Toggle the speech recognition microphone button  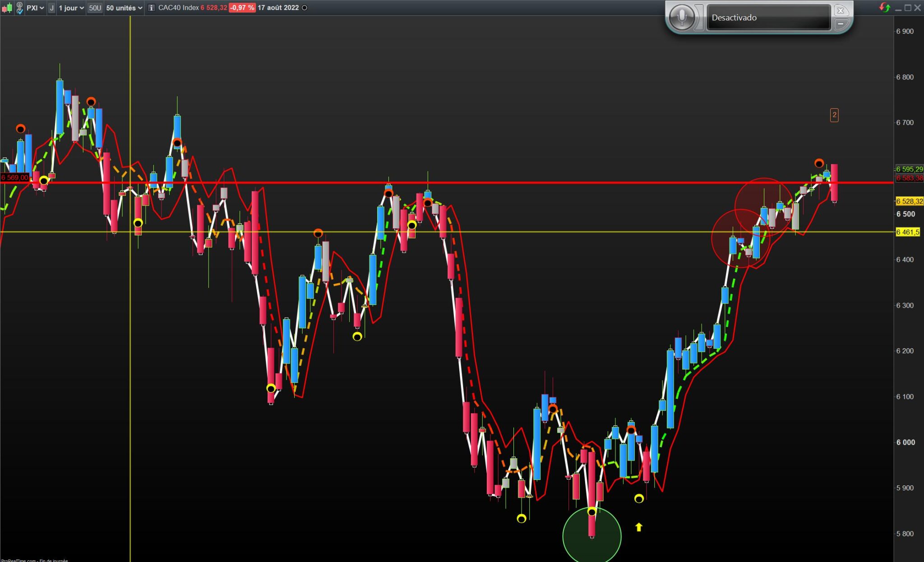(x=682, y=18)
